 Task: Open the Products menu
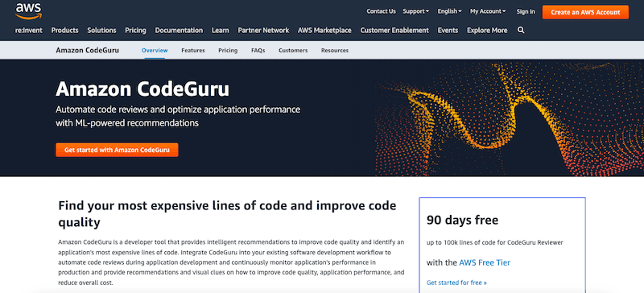pos(64,30)
